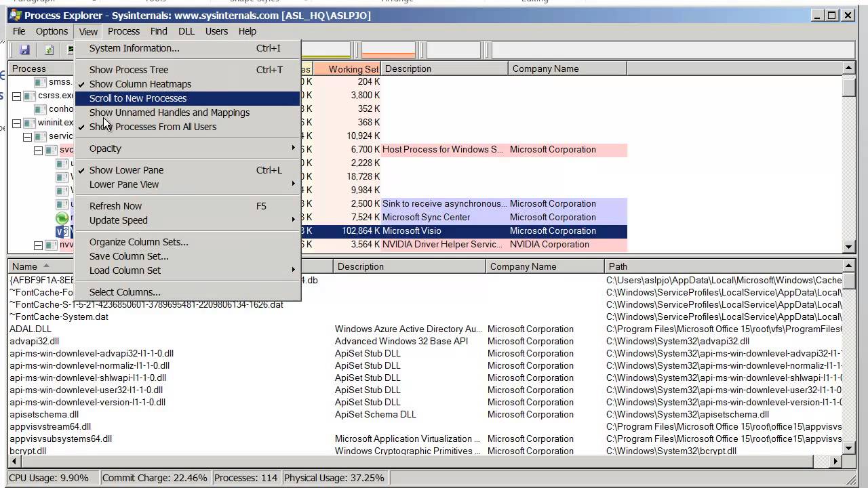Select the ~FontCache-System.dat row
Viewport: 868px width, 488px height.
point(425,317)
